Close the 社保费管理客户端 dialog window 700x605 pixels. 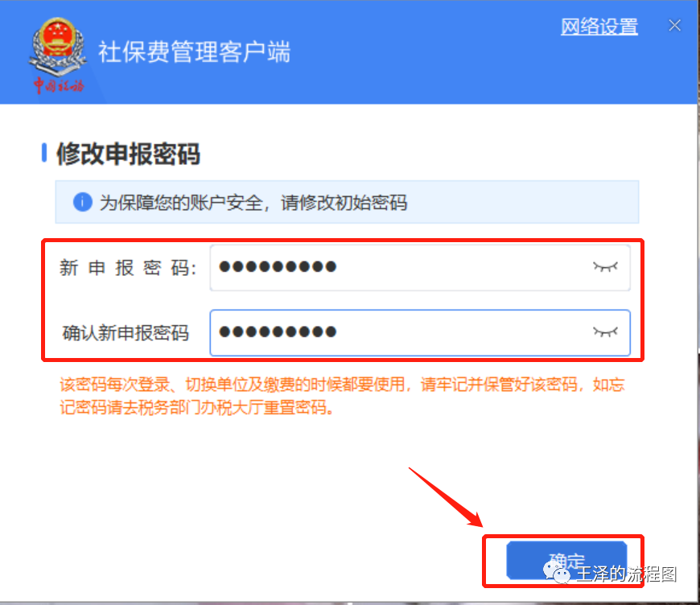pos(674,26)
